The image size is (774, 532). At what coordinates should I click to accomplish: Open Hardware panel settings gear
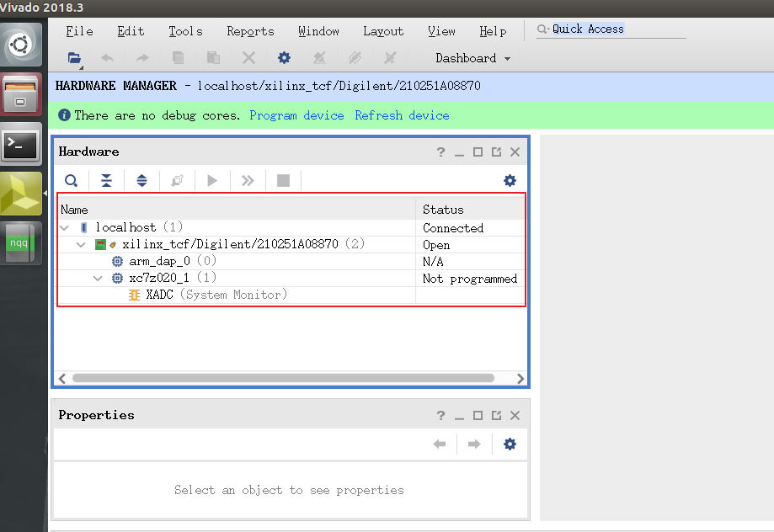(x=510, y=181)
